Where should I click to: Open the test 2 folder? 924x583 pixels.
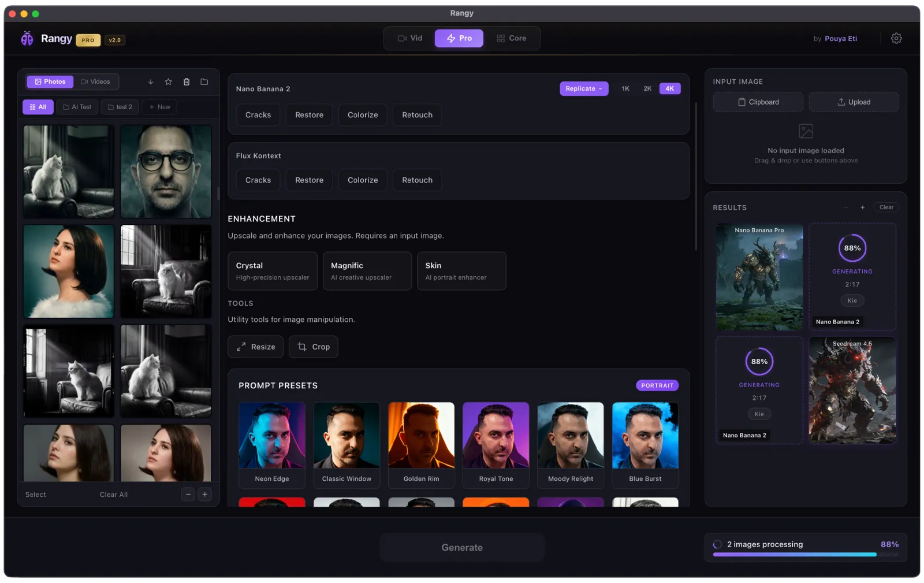[120, 107]
